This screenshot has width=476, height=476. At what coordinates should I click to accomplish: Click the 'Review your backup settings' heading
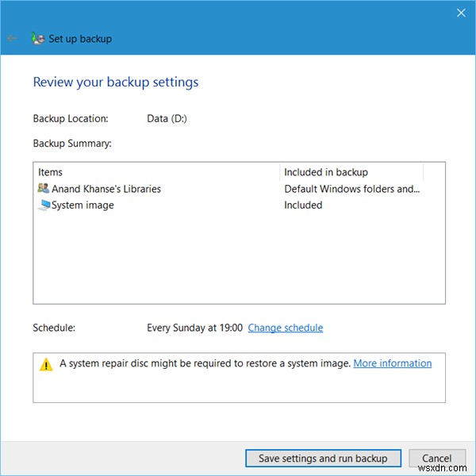point(116,83)
